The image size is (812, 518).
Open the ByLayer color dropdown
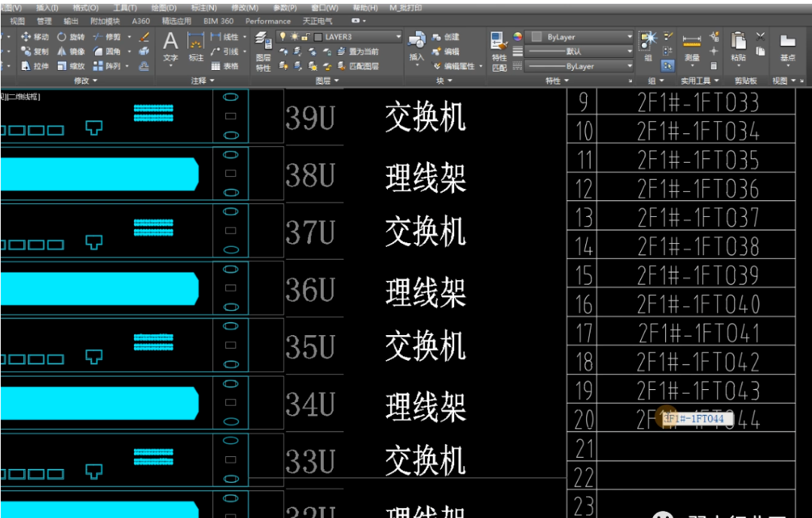580,36
